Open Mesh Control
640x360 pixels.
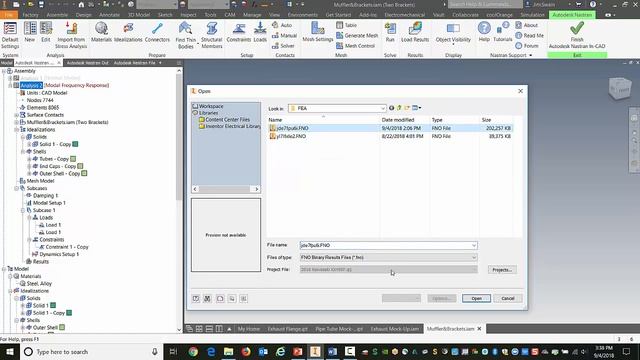[x=356, y=46]
